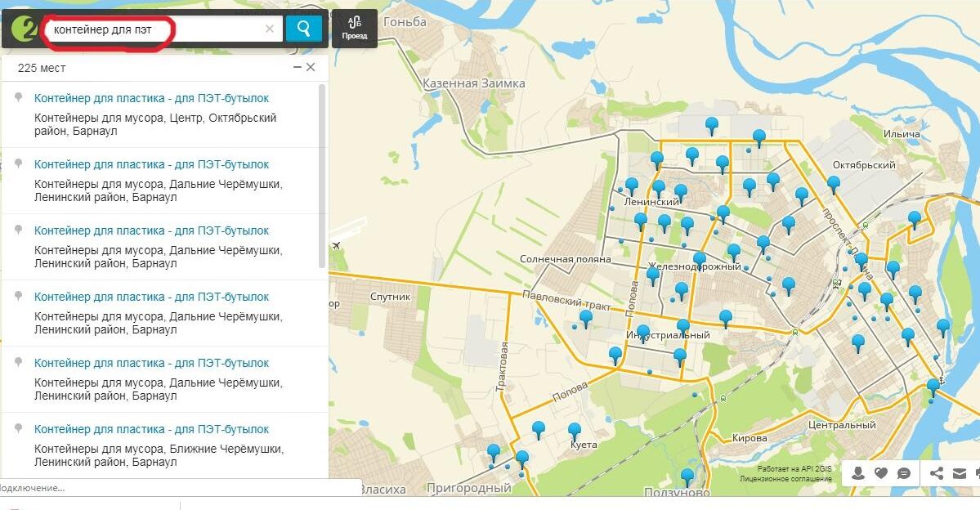
Task: Click the pin icon beside the first result
Action: click(17, 97)
